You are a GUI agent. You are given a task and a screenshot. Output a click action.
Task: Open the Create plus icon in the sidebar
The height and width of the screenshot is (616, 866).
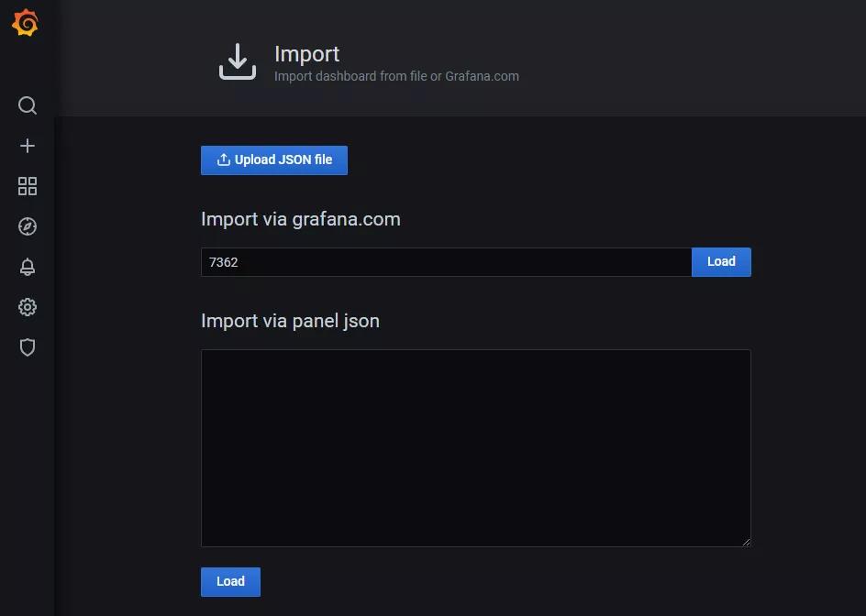(28, 146)
